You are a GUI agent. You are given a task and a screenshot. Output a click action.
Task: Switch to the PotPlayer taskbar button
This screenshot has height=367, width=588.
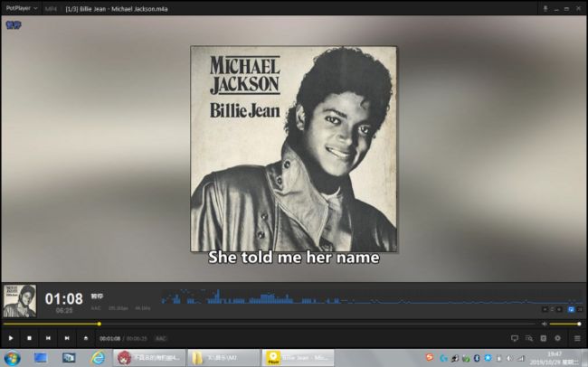(299, 358)
